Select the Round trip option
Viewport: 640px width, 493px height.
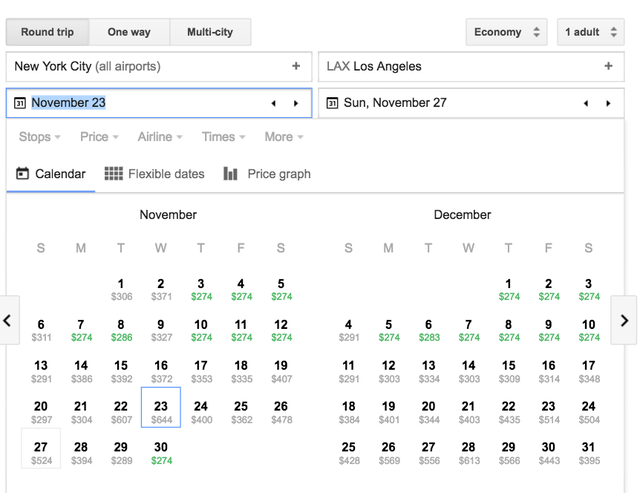pyautogui.click(x=47, y=32)
